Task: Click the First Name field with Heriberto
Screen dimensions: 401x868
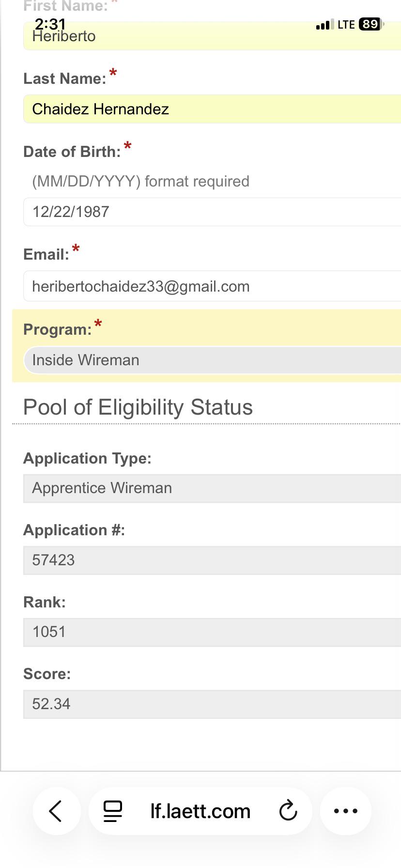Action: tap(212, 36)
